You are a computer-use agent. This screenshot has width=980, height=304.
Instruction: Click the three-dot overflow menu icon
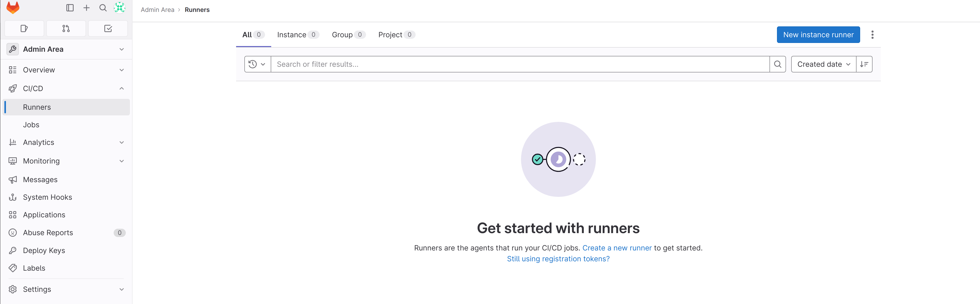click(873, 34)
